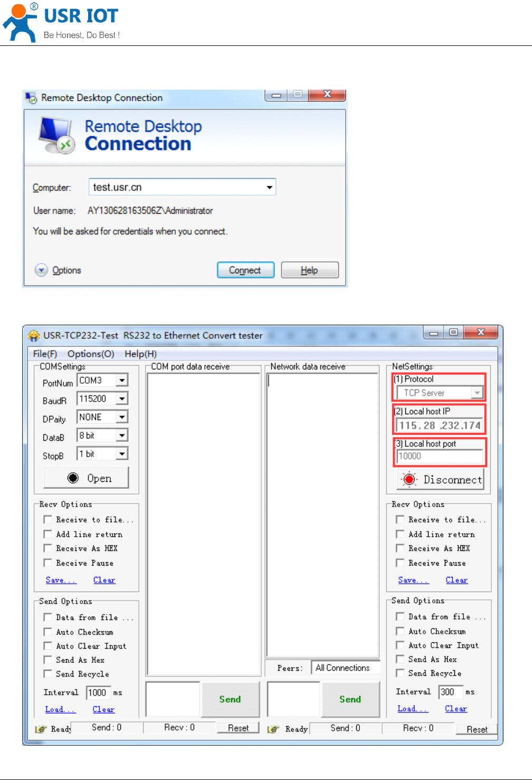Toggle COM Send As Hex checkbox
Viewport: 532px width, 780px height.
48,660
